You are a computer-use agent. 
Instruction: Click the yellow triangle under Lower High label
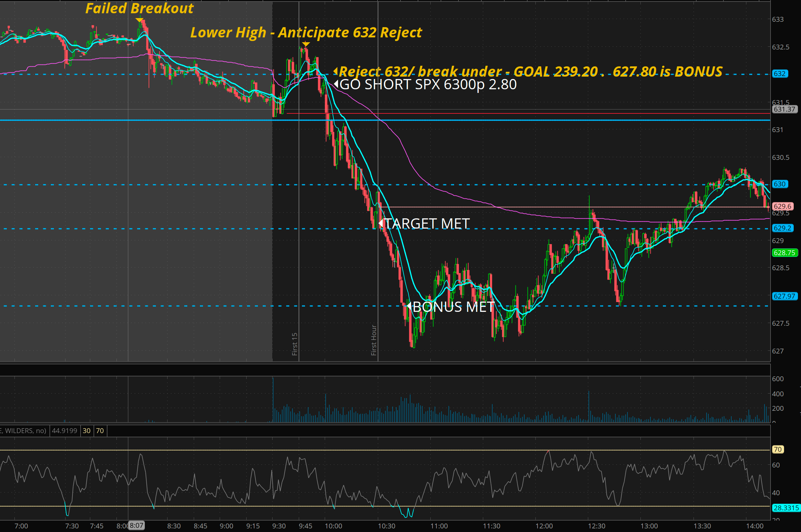[x=306, y=44]
